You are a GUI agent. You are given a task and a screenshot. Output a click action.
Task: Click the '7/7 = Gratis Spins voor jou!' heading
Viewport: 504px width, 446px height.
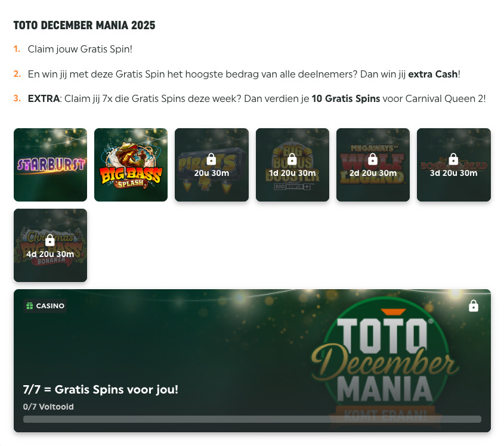(101, 389)
